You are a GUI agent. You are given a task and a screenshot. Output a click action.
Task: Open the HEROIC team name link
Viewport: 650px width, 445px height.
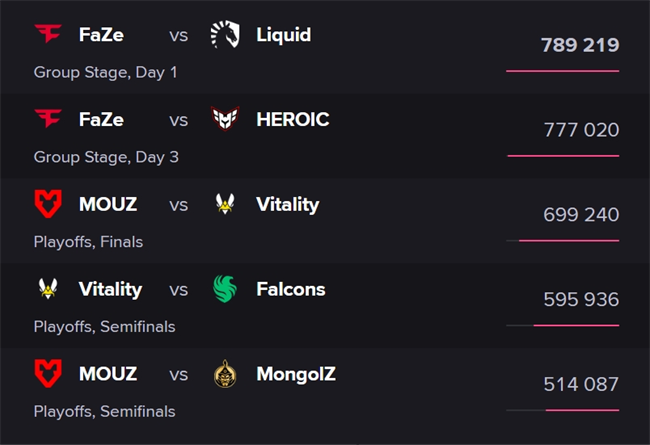[293, 119]
